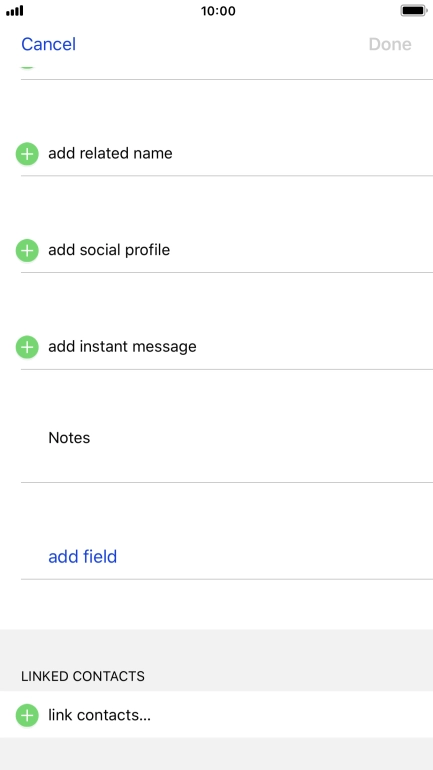The image size is (433, 770).
Task: Cancel editing the contact
Action: tap(49, 44)
